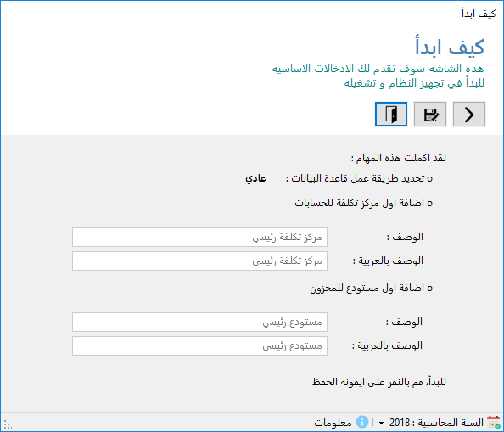This screenshot has width=504, height=432.
Task: Open the معلومات status bar item
Action: pos(333,423)
